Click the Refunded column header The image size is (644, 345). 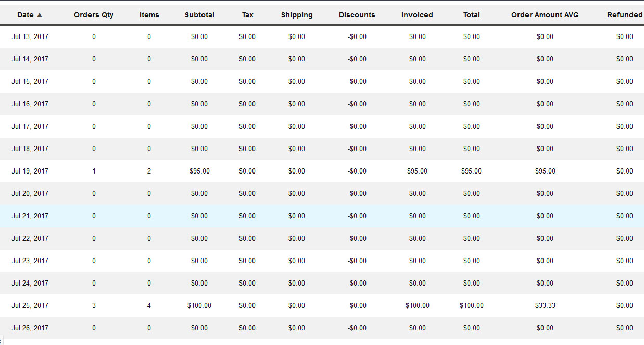[x=624, y=15]
